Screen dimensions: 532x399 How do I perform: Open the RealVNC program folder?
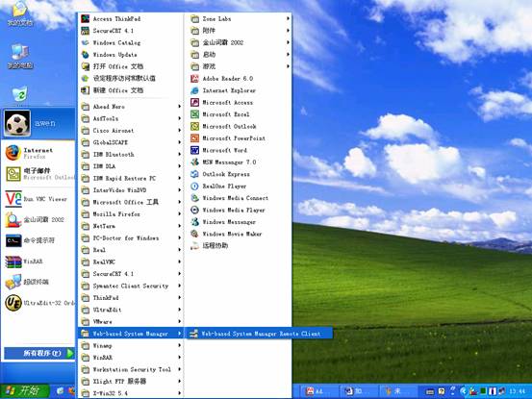(131, 262)
